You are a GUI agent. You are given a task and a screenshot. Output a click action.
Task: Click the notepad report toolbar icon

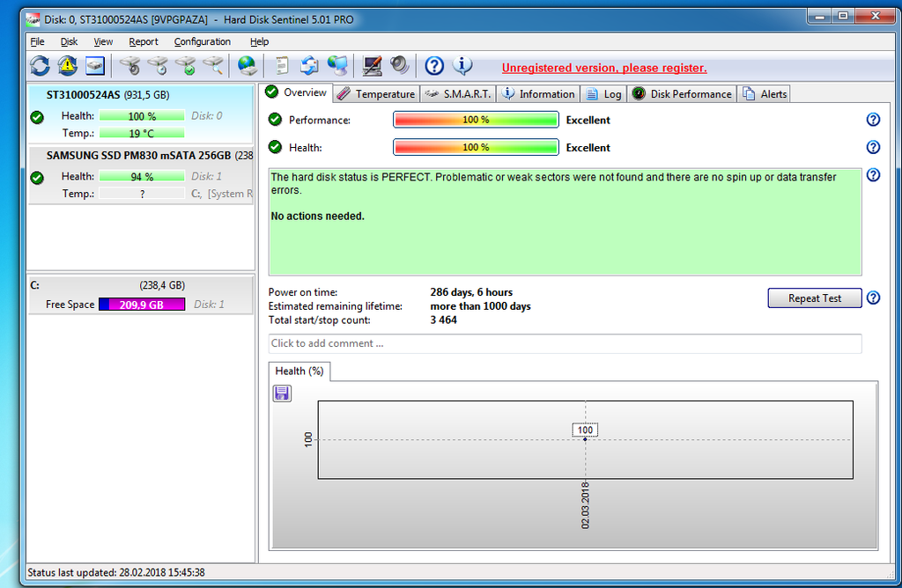coord(281,65)
